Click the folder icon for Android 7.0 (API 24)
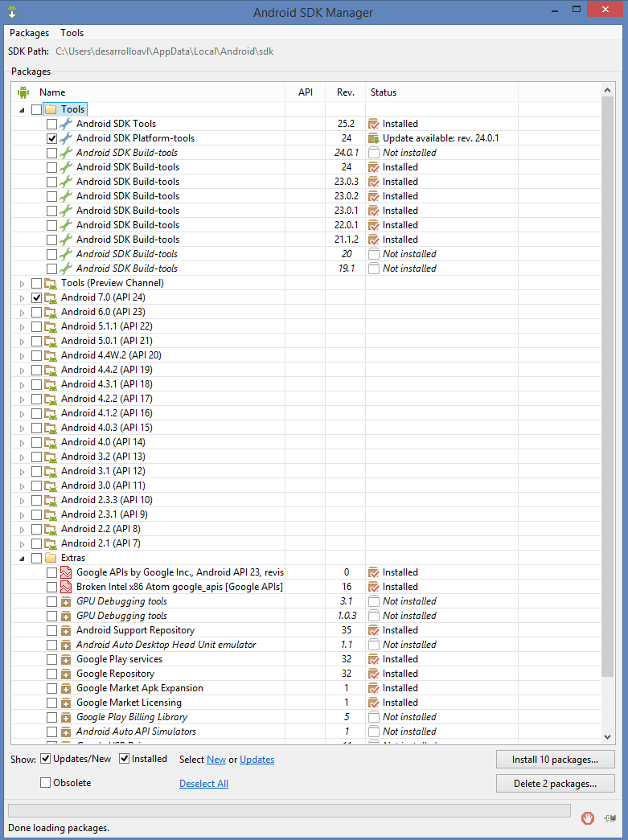628x840 pixels. click(51, 297)
